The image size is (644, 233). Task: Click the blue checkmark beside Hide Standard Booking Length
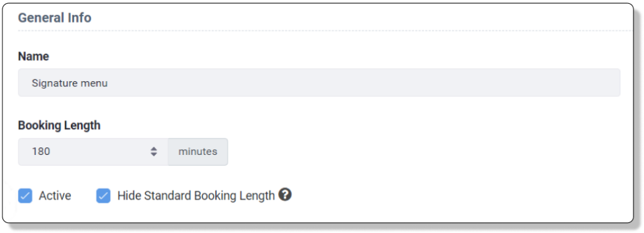click(x=104, y=196)
